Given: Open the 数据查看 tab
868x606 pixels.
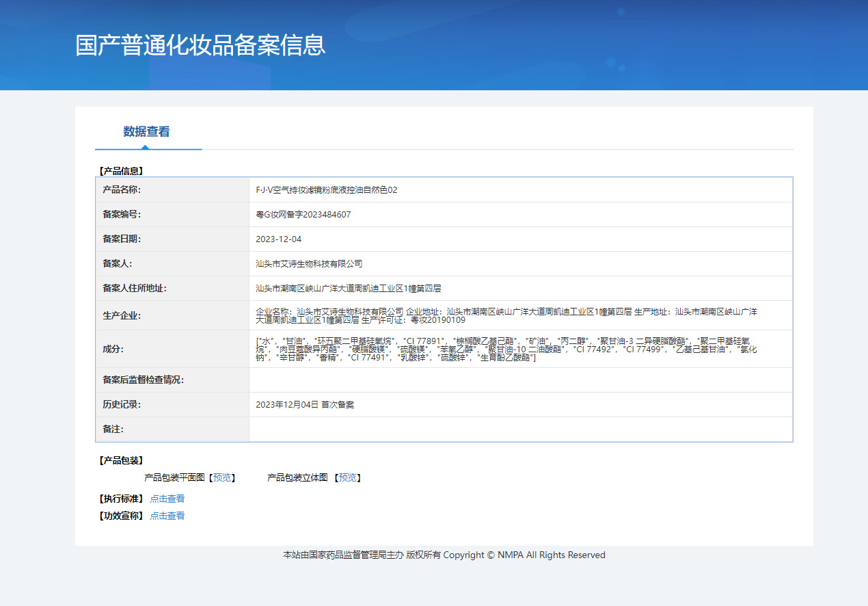Looking at the screenshot, I should tap(146, 132).
